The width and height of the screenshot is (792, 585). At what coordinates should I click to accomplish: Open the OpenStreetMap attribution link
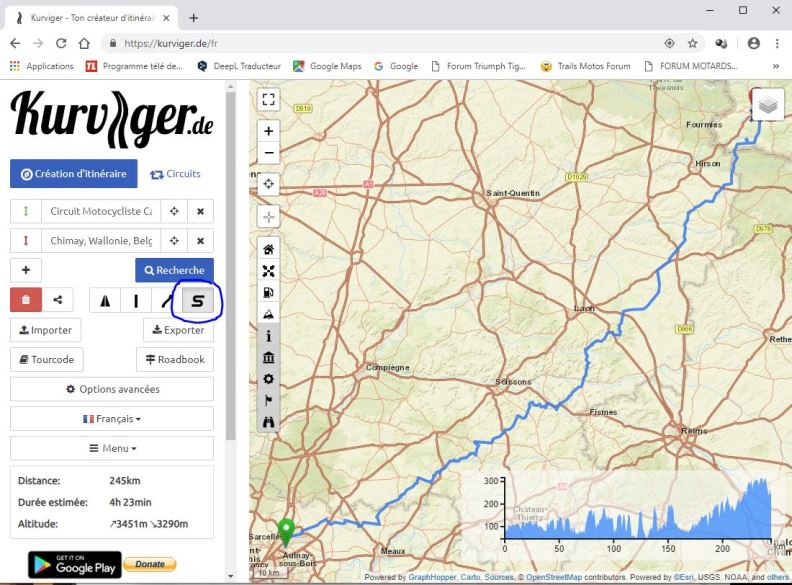click(554, 577)
